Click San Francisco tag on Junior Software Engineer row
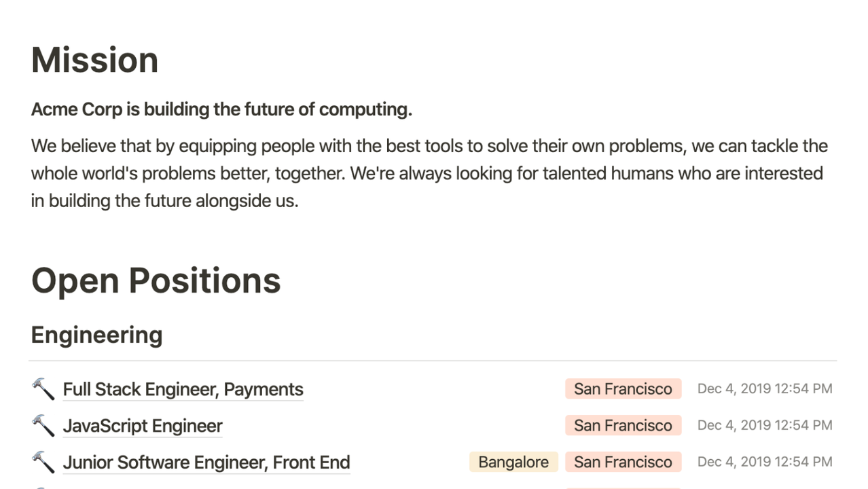The width and height of the screenshot is (868, 489). click(623, 463)
